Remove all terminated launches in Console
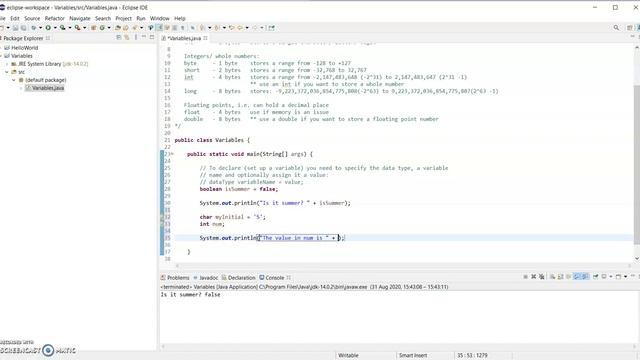 point(542,277)
